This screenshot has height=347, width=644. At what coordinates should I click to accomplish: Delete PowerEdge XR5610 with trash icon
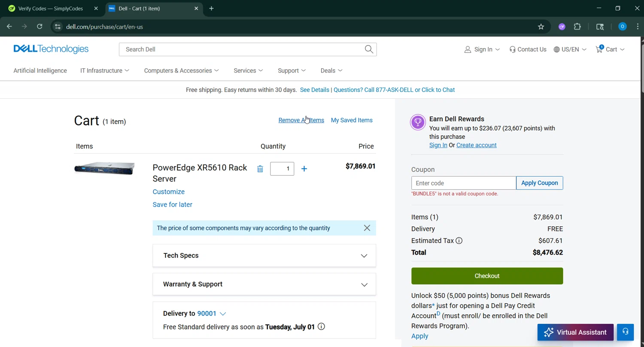coord(260,169)
